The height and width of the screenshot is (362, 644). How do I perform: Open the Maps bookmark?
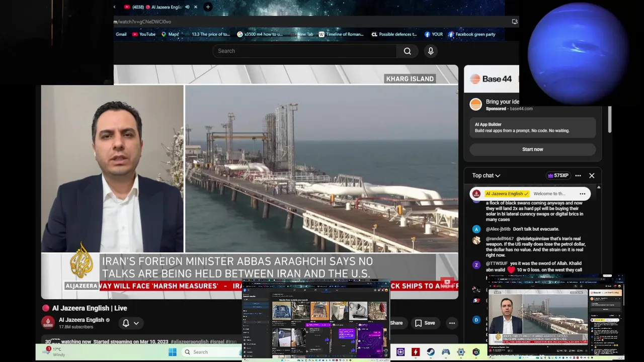click(170, 34)
